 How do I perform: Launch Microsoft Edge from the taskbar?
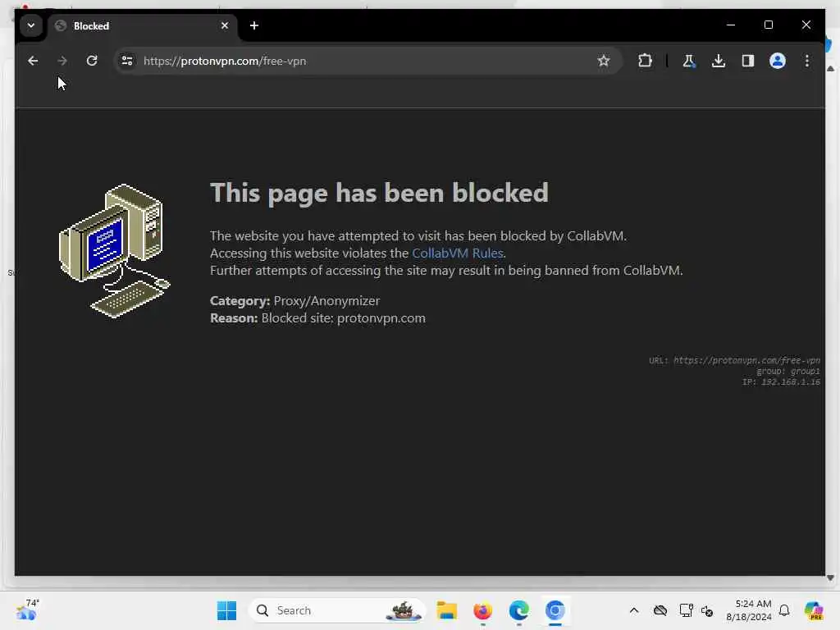tap(518, 610)
